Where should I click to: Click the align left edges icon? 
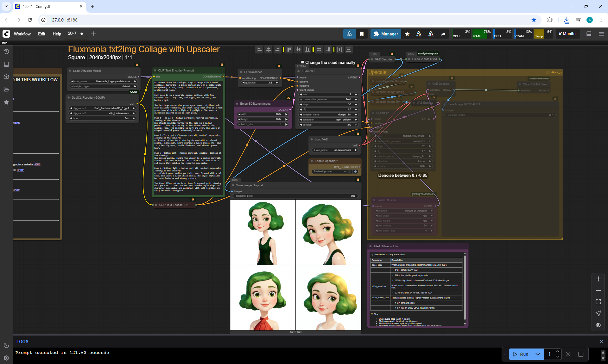point(259,49)
